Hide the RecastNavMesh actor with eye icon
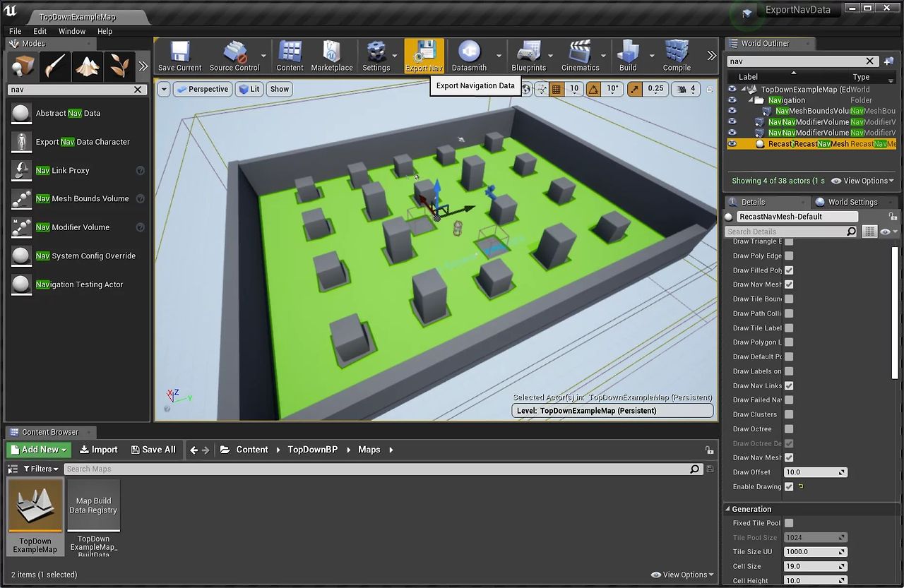904x588 pixels. [x=732, y=144]
